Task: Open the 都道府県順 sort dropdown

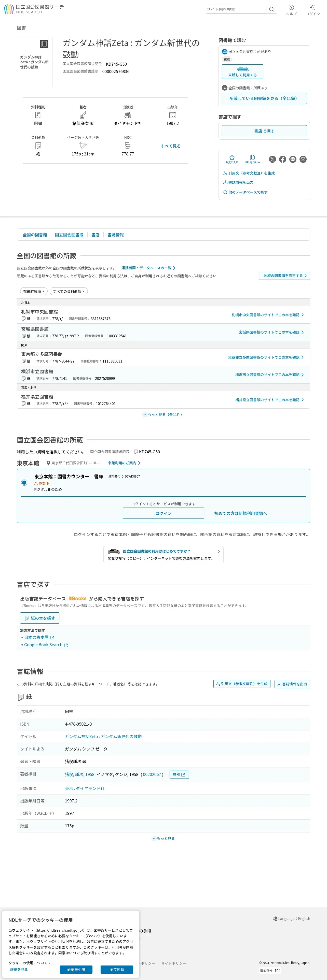Action: pos(34,291)
